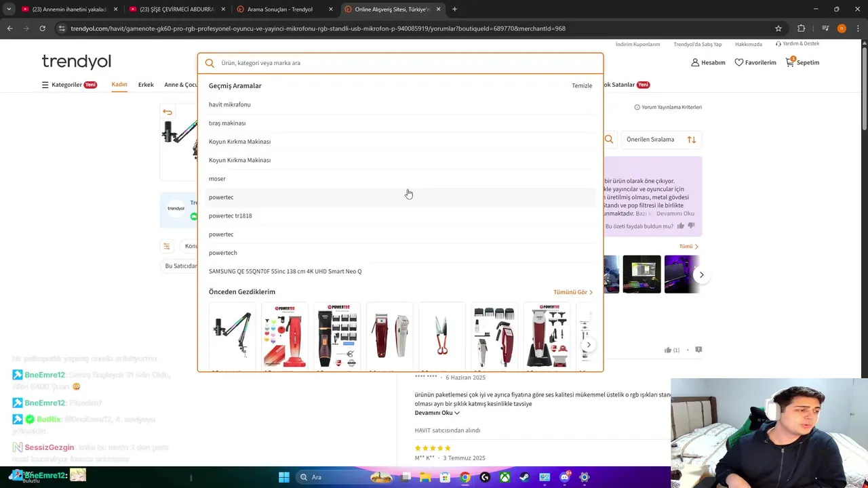Open the Chrome extensions puzzle icon

click(x=801, y=28)
